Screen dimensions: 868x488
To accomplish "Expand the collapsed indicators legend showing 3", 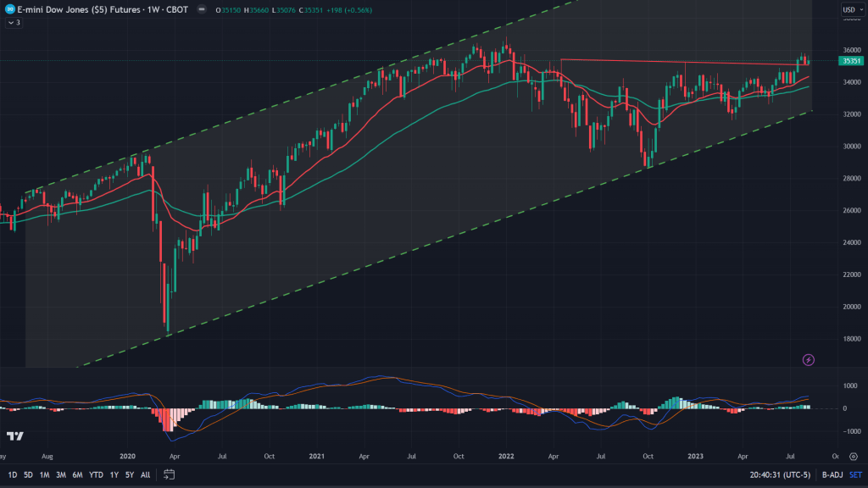I will click(13, 22).
